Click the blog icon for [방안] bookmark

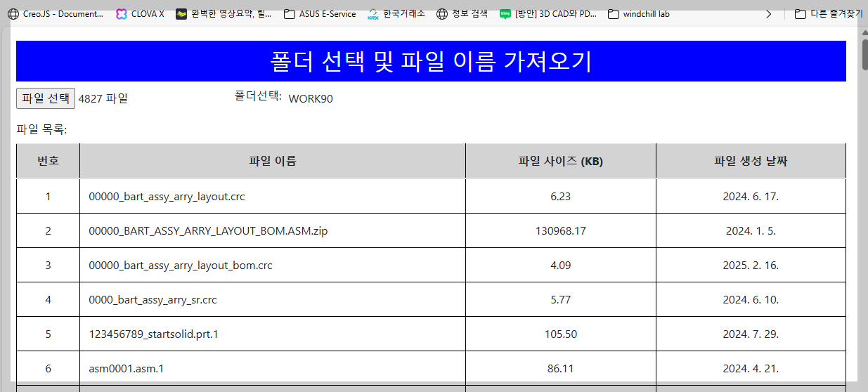click(x=505, y=14)
